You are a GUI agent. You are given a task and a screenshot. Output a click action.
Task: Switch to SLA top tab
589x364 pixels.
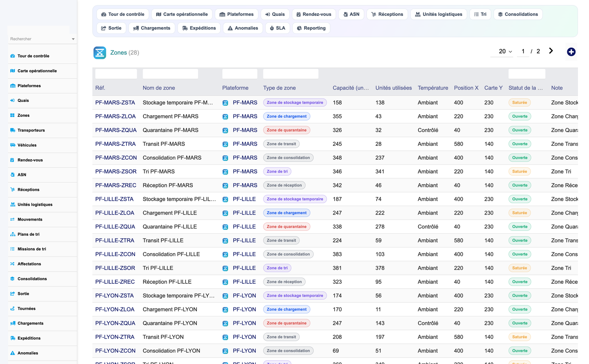coord(278,28)
